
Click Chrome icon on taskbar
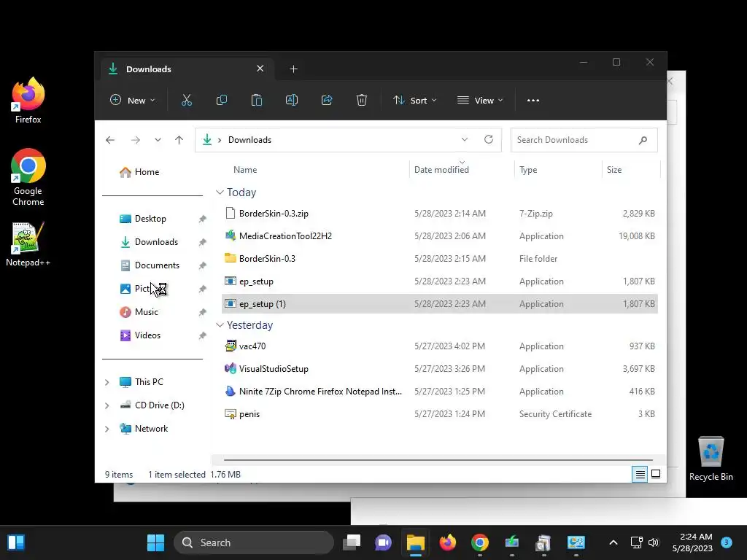tap(480, 542)
